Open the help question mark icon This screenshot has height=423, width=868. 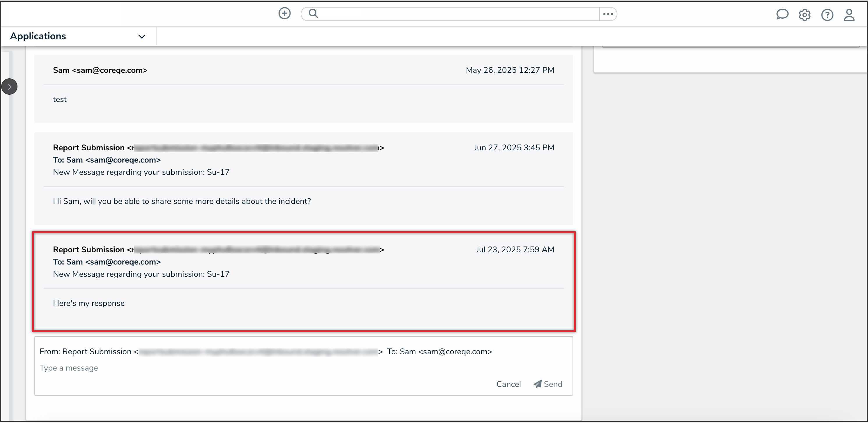tap(827, 15)
